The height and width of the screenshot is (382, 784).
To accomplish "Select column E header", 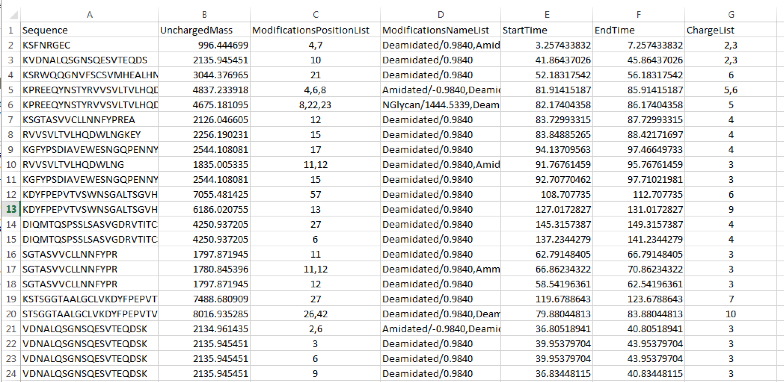I will (x=546, y=15).
